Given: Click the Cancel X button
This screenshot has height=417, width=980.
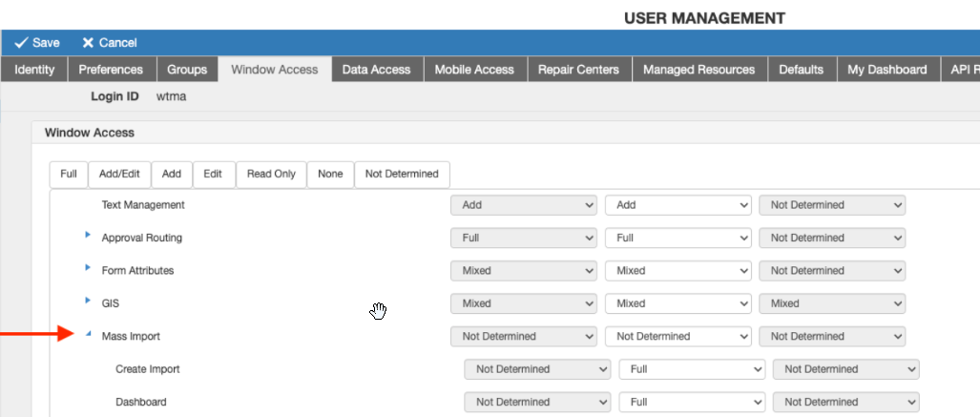Looking at the screenshot, I should [109, 43].
